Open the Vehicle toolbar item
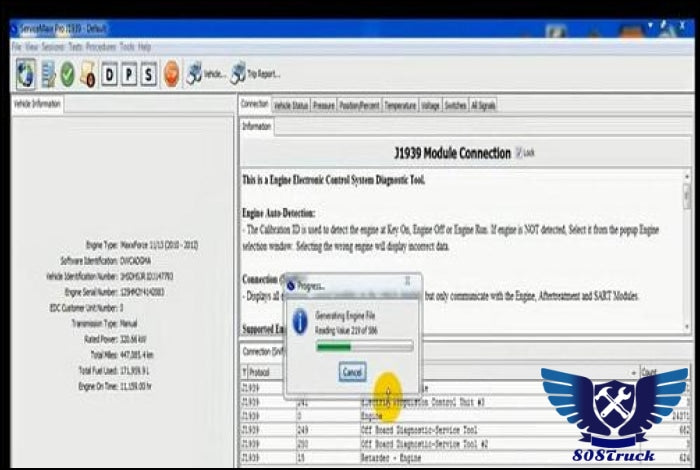Image resolution: width=700 pixels, height=470 pixels. pyautogui.click(x=207, y=74)
